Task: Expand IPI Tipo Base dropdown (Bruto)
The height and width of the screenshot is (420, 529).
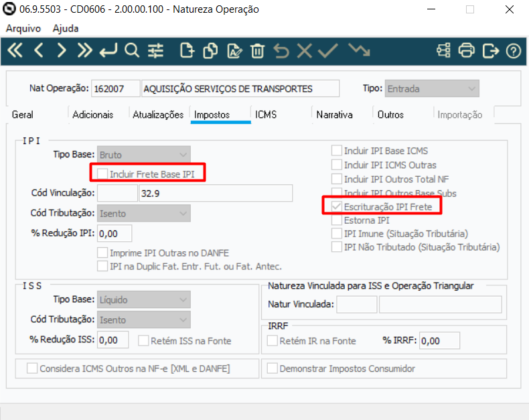Action: click(144, 155)
